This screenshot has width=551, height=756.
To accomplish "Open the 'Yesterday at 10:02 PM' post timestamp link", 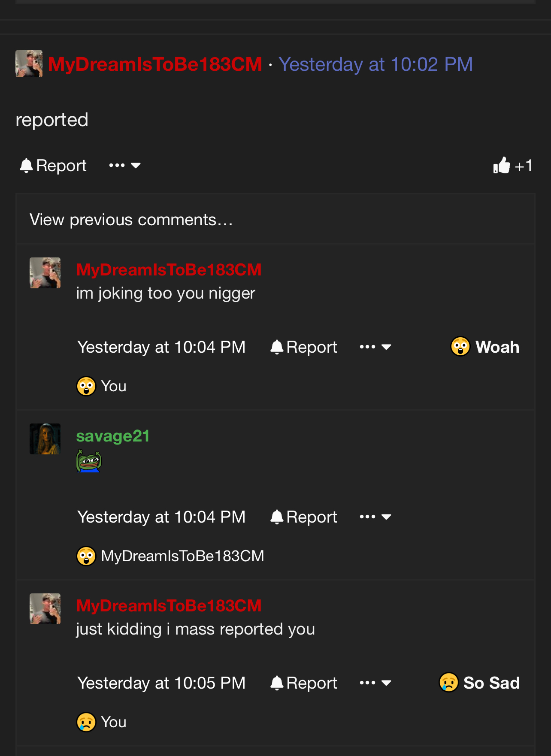I will [375, 64].
